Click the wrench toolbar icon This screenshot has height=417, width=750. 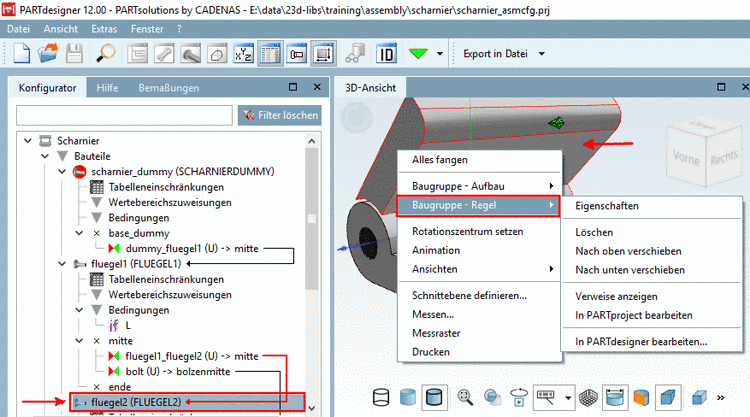[x=164, y=54]
